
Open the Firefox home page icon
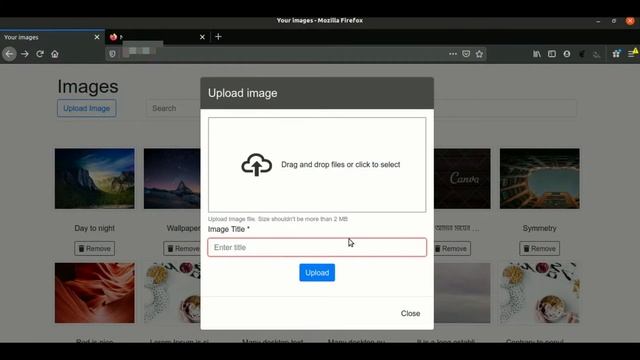point(55,54)
